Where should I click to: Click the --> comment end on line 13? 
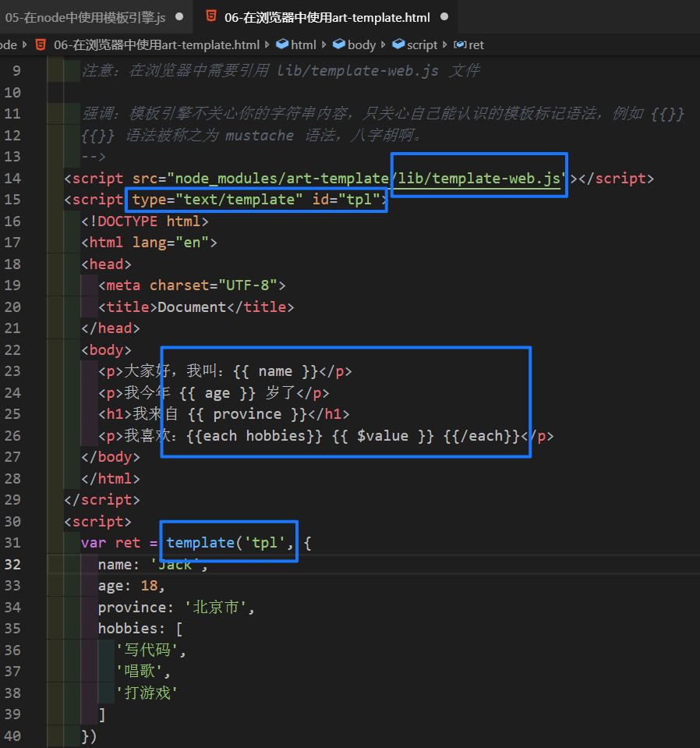coord(94,157)
